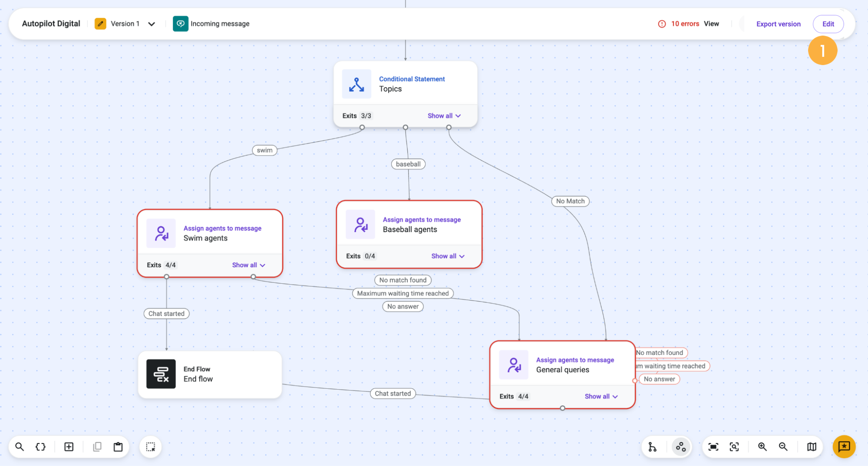Click the Conditional Statement Topics node icon
The image size is (868, 466).
pyautogui.click(x=356, y=84)
